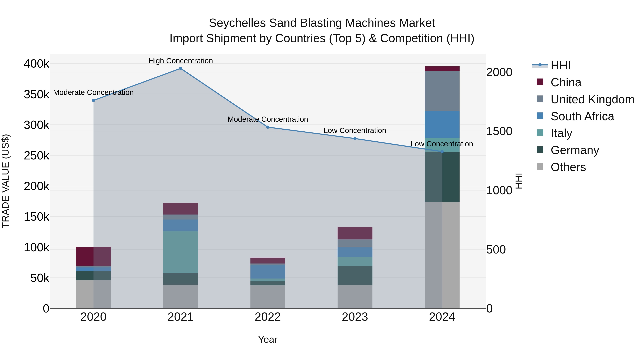The height and width of the screenshot is (362, 644).
Task: Click 'Moderate Concentration' label above 2020
Action: pos(94,92)
